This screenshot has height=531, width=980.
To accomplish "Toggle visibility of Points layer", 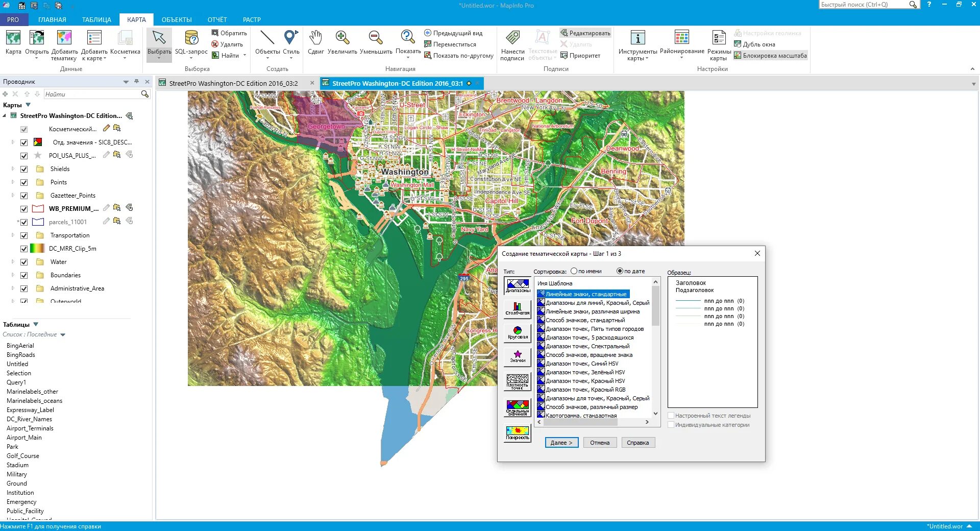I will pyautogui.click(x=24, y=182).
